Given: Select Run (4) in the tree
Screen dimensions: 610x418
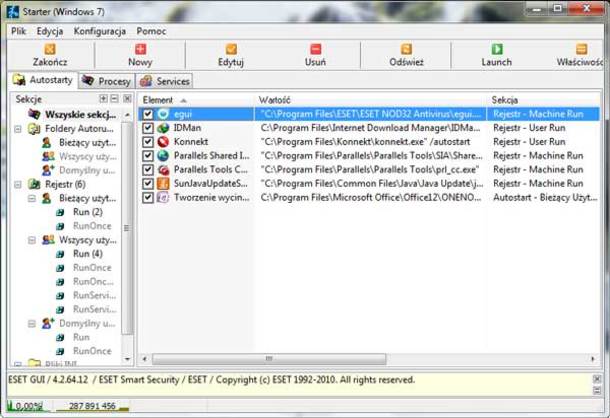Looking at the screenshot, I should [88, 254].
